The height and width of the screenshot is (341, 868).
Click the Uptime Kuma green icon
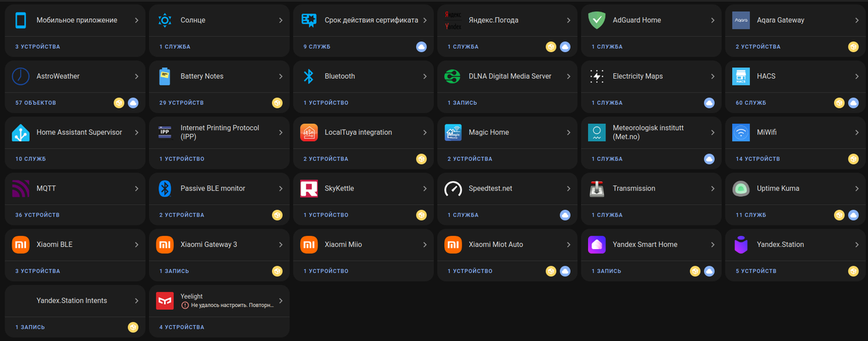[741, 188]
